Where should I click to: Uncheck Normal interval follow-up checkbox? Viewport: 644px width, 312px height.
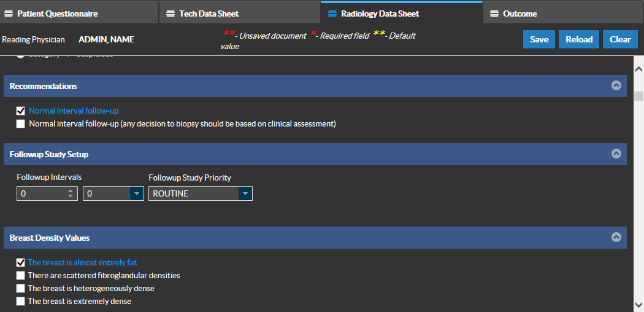21,111
